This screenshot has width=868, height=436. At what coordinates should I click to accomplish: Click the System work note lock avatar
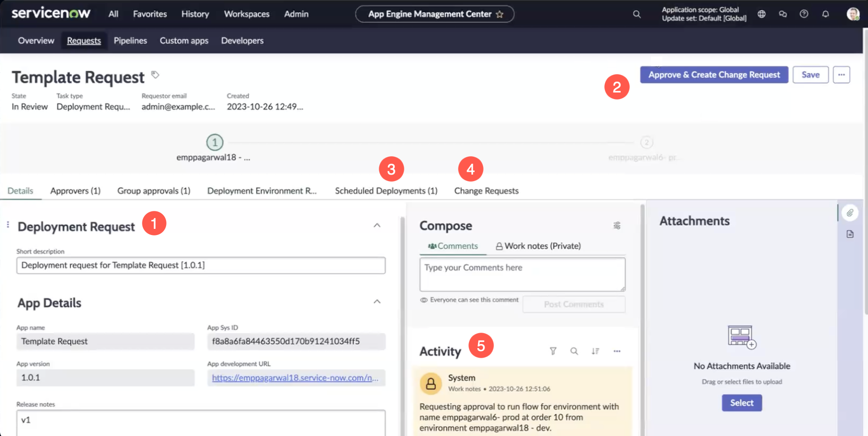pos(431,384)
